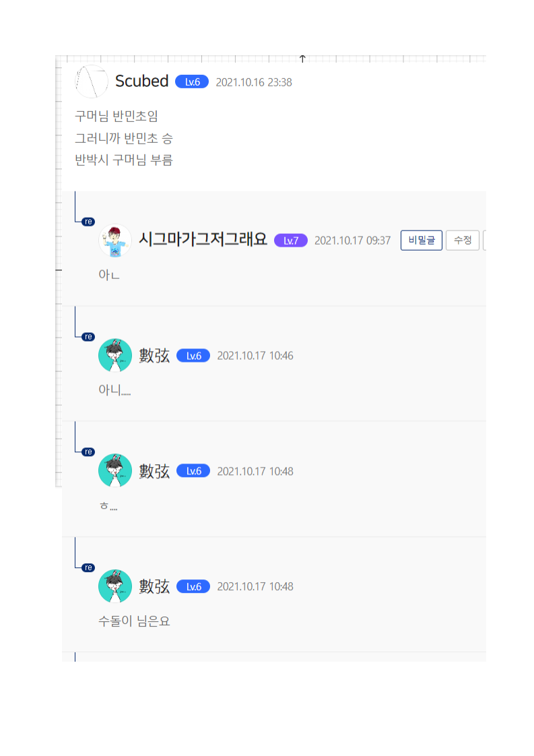
Task: Open the 시그마가그저그래요 username link
Action: pos(203,239)
